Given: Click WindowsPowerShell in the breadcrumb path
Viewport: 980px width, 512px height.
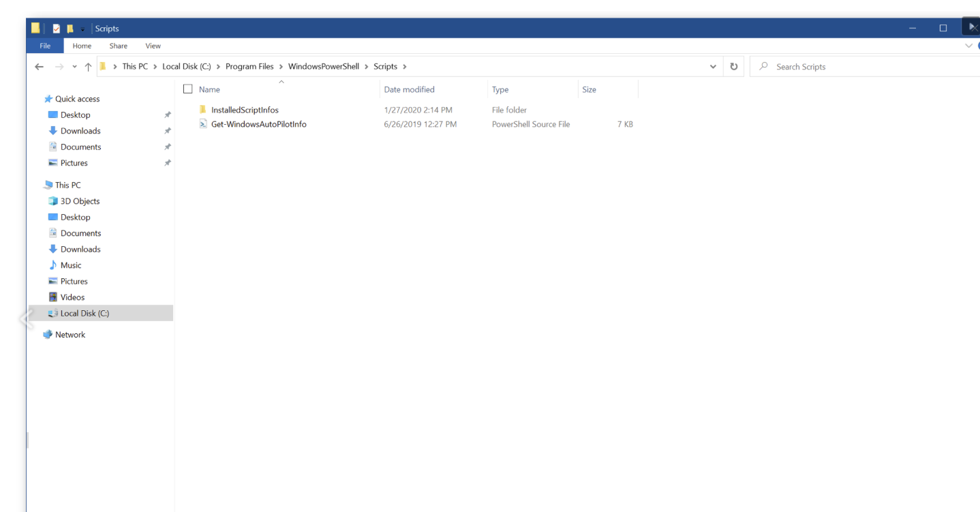Looking at the screenshot, I should 323,67.
